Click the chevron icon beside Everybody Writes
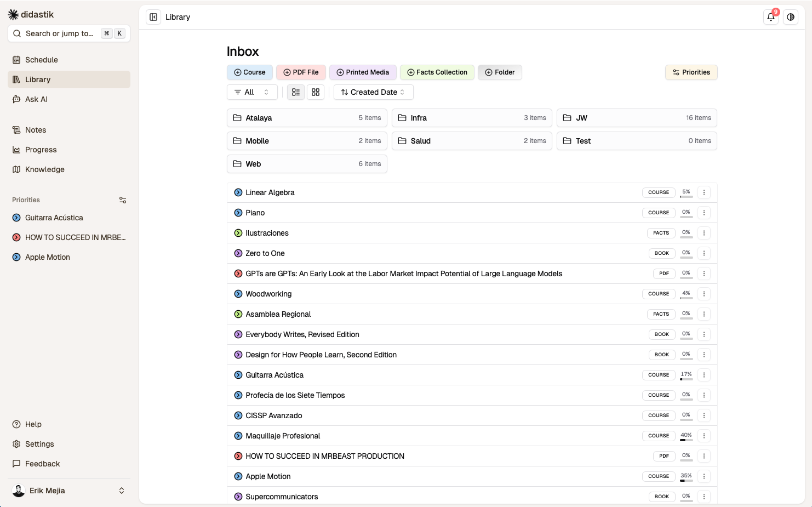The image size is (812, 507). [238, 334]
